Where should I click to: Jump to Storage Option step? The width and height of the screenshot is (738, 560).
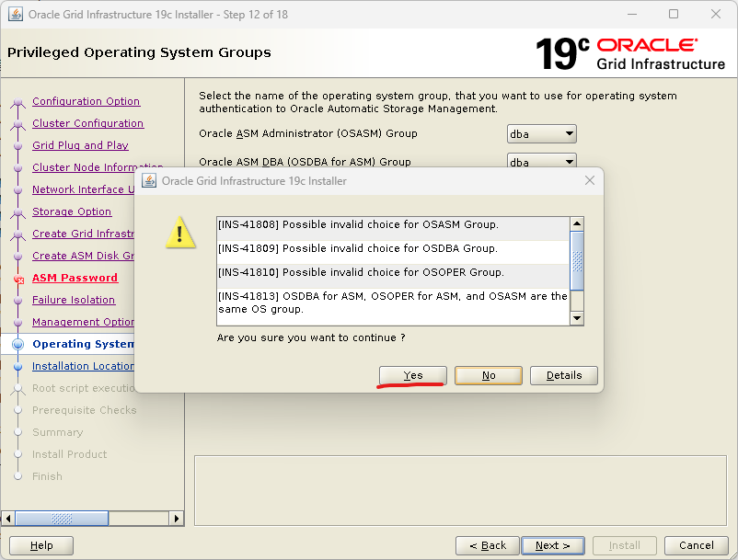[x=72, y=211]
